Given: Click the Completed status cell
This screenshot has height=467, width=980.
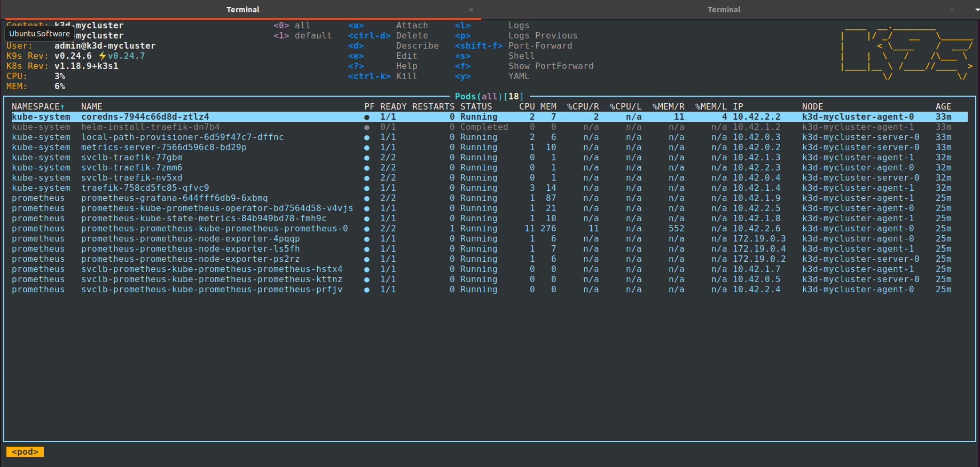Looking at the screenshot, I should [484, 127].
